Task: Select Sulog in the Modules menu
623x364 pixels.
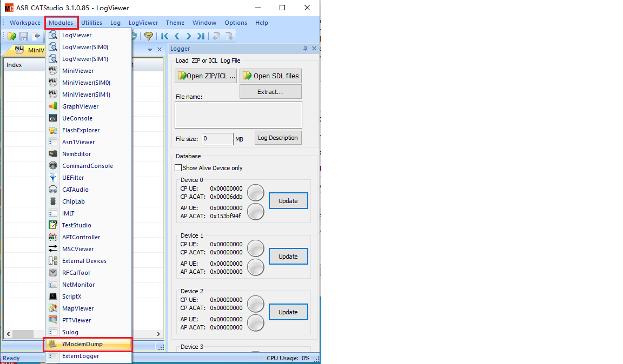Action: click(89, 332)
